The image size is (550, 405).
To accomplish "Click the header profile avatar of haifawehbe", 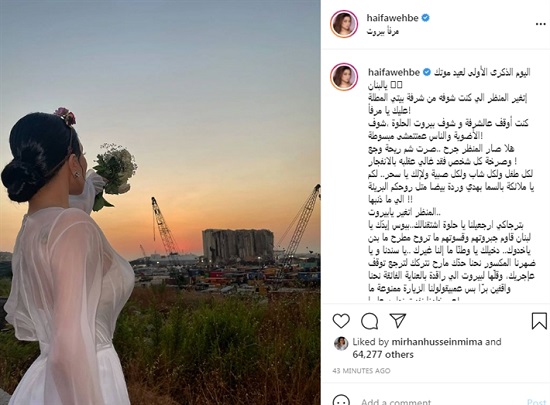I will pos(344,24).
